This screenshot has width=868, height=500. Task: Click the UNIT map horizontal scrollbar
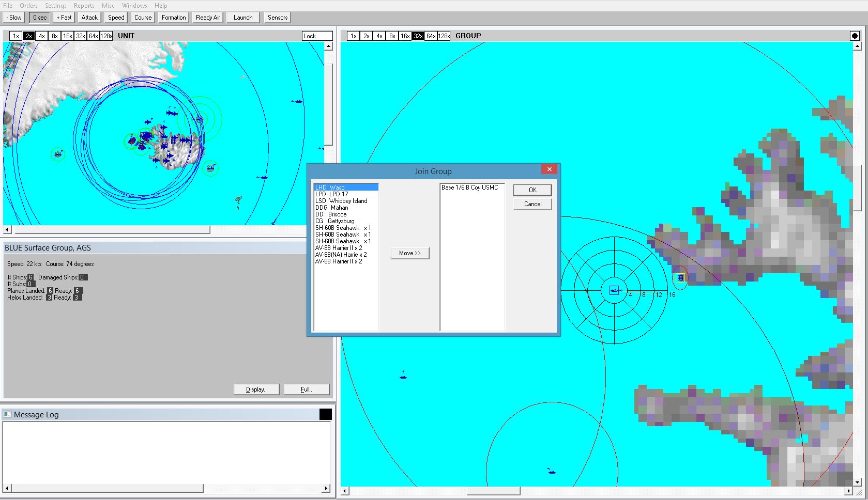[x=112, y=229]
